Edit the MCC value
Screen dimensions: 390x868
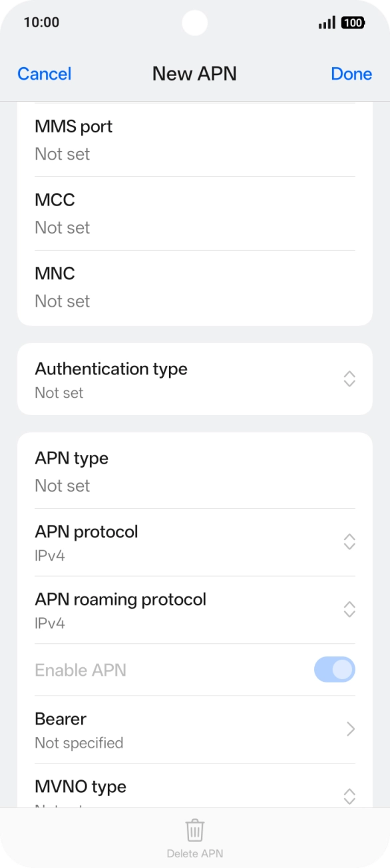point(195,214)
